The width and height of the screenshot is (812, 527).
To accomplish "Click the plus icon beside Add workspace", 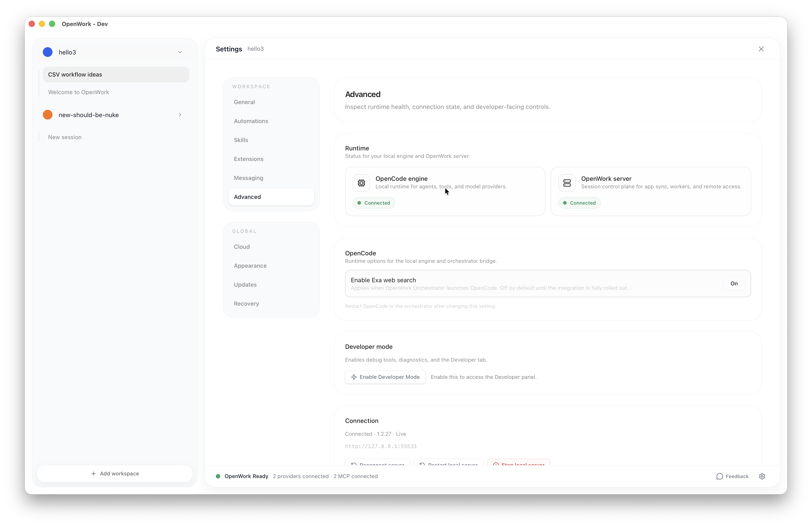I will (x=94, y=474).
